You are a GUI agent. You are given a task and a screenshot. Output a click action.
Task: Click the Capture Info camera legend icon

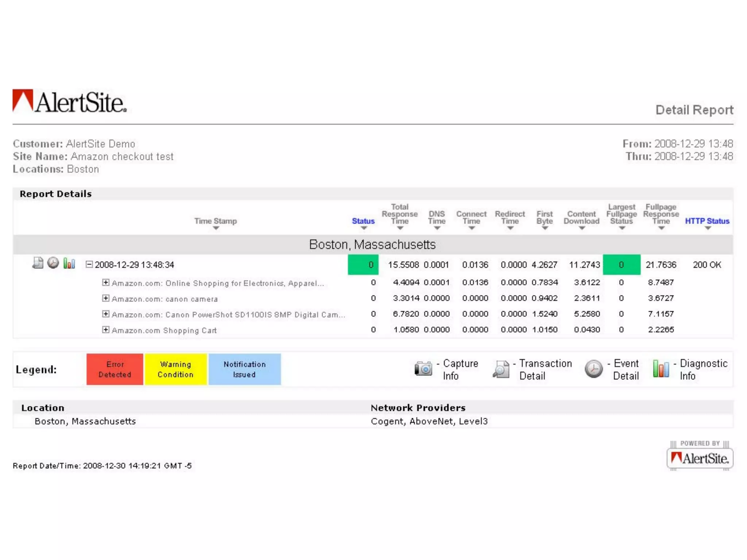click(x=423, y=369)
